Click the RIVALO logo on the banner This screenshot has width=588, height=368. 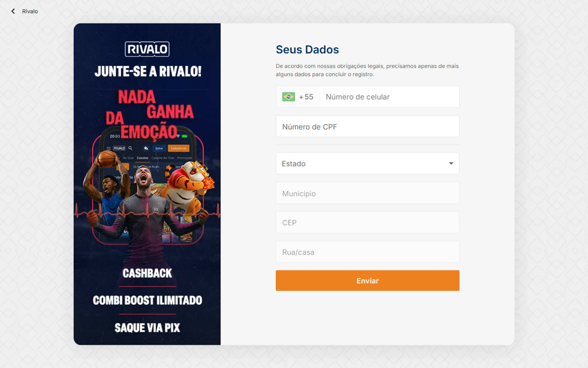point(147,49)
